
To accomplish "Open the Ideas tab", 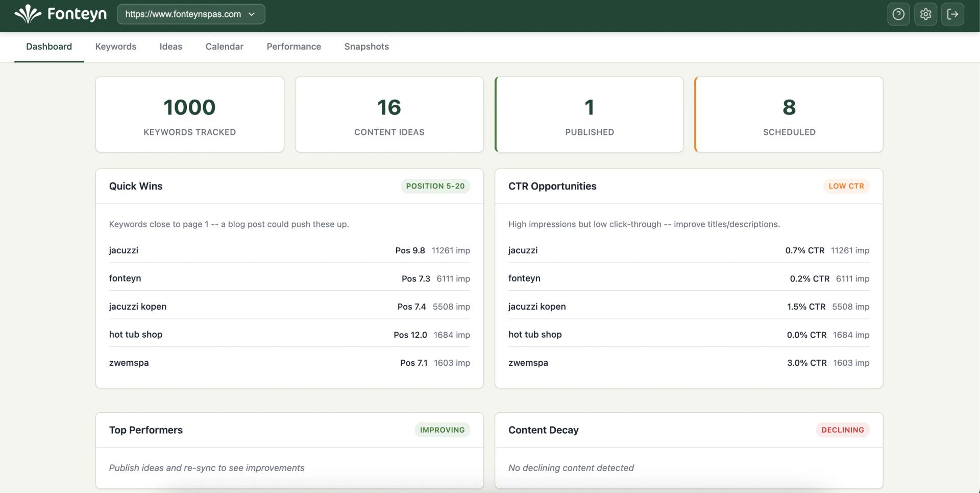I will point(170,46).
